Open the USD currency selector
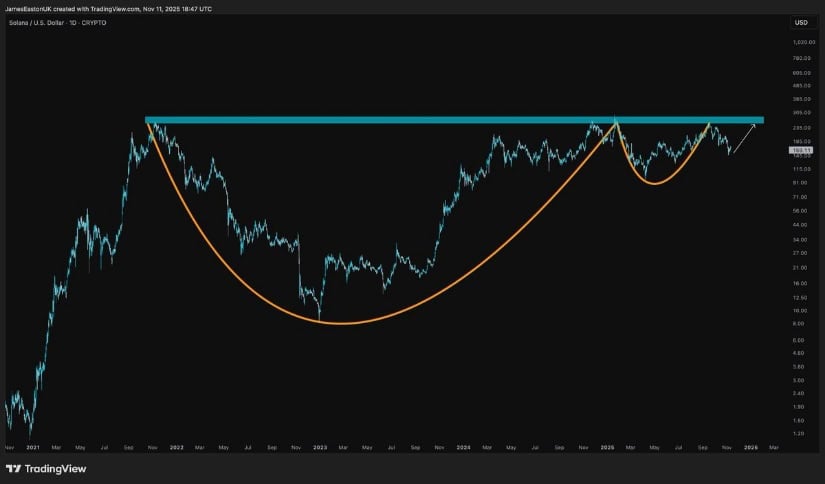 pyautogui.click(x=801, y=23)
